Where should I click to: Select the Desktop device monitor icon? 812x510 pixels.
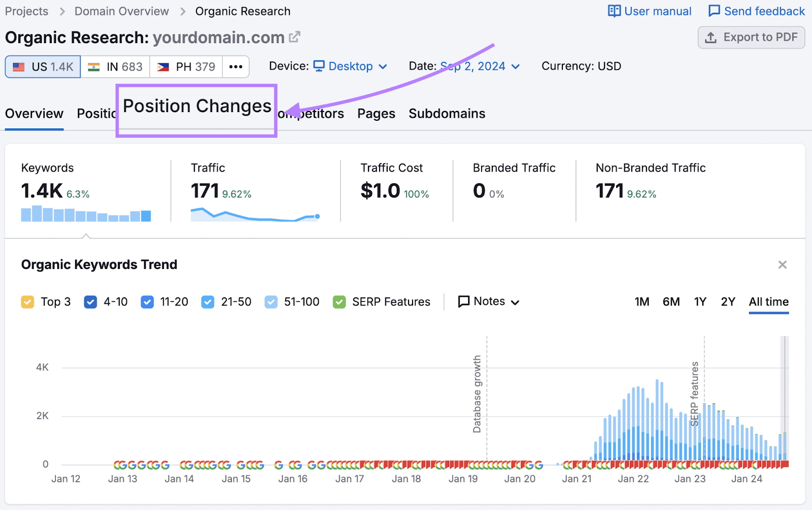coord(319,66)
